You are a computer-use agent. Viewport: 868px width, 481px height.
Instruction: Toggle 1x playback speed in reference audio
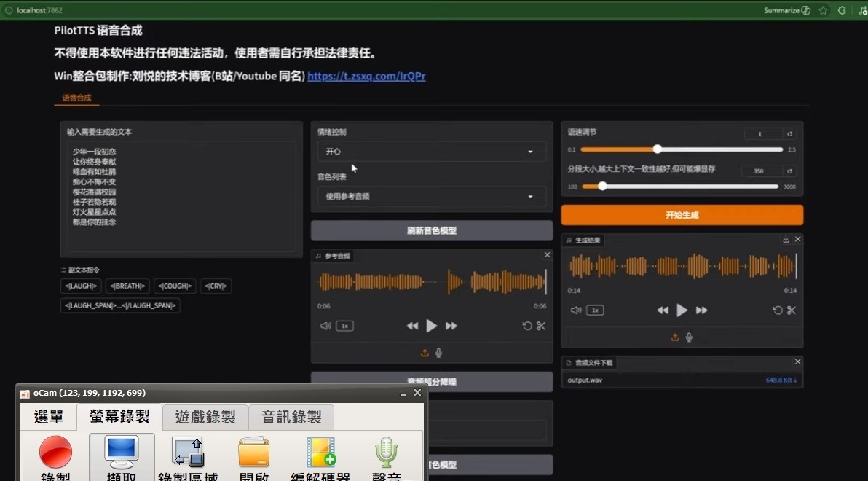[344, 326]
